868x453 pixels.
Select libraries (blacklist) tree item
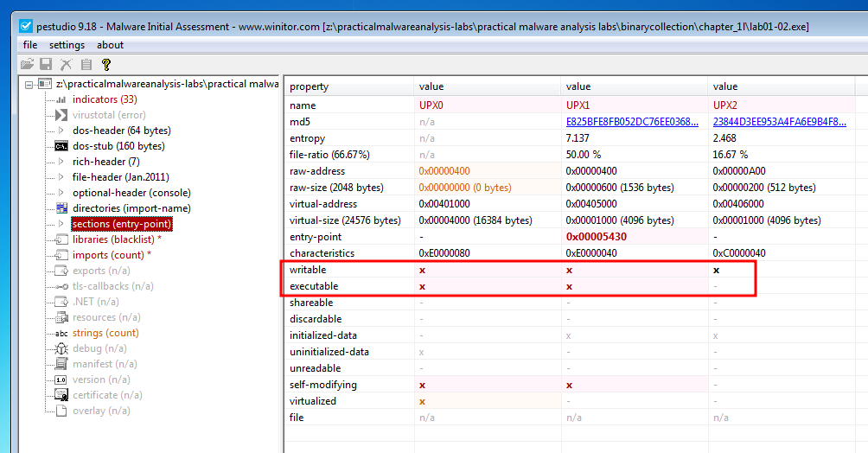click(117, 239)
